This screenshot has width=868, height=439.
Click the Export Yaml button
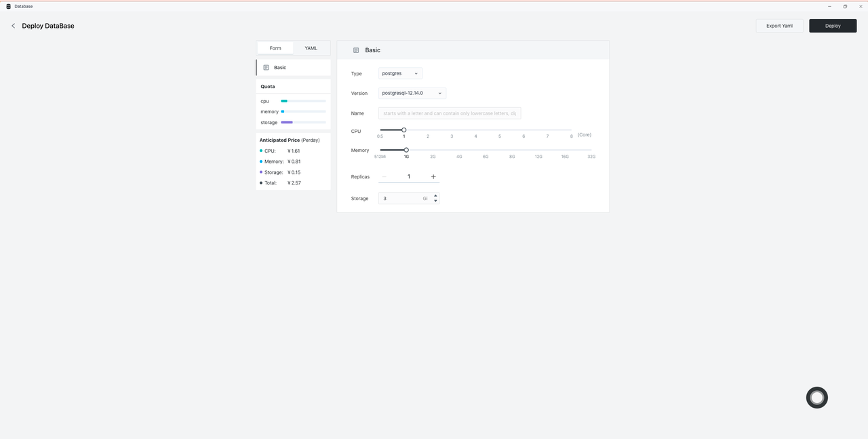(x=779, y=26)
